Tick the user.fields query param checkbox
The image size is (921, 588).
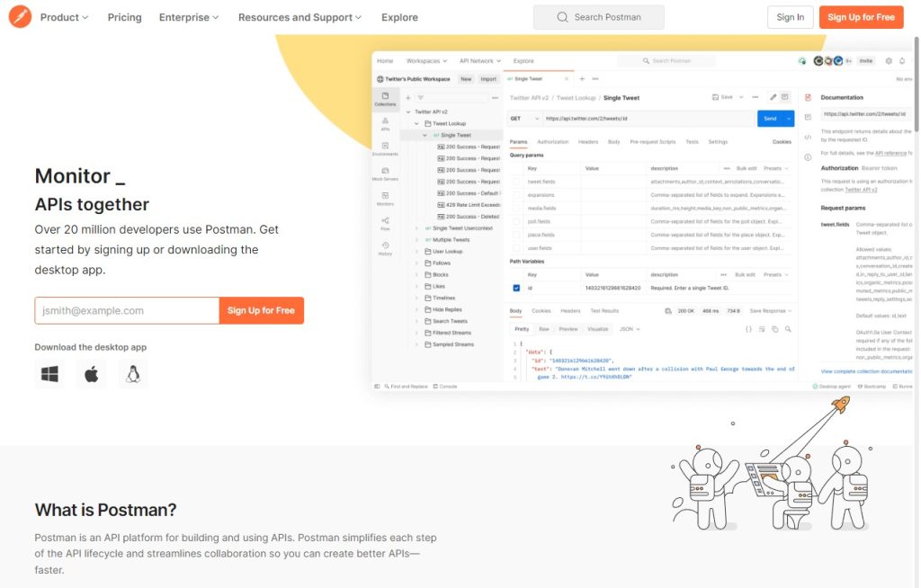click(x=516, y=248)
